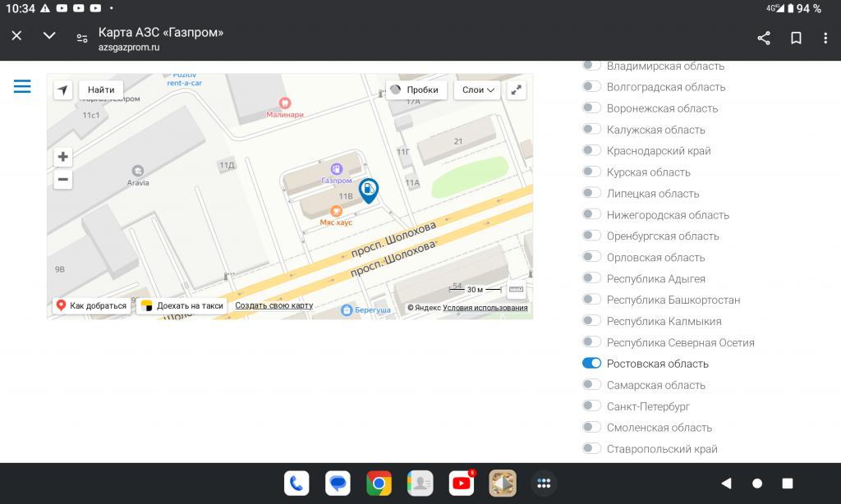Open the ruler measurement tool
The image size is (841, 504).
[x=516, y=290]
